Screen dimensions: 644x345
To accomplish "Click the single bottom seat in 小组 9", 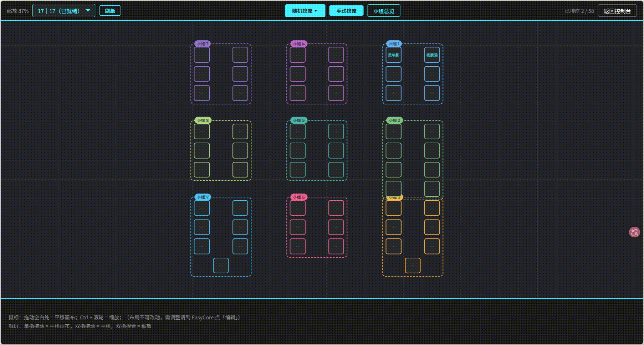I will 221,266.
